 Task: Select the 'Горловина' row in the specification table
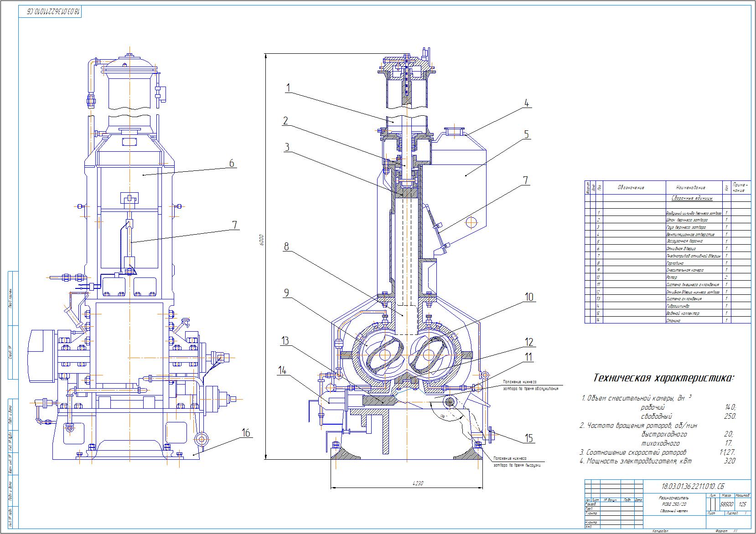tap(674, 263)
